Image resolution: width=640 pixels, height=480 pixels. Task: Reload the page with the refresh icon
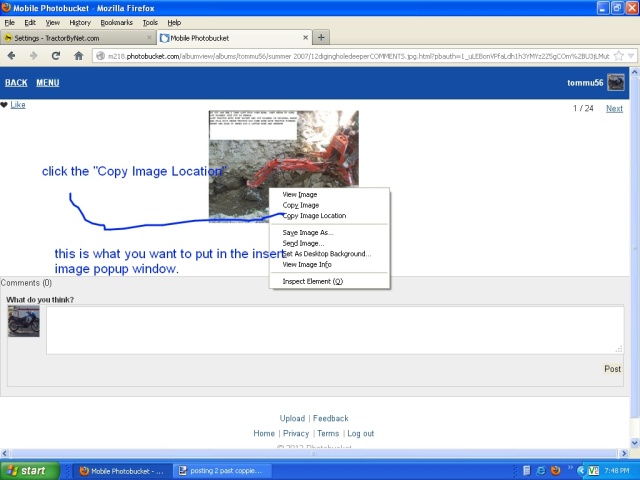pos(56,56)
